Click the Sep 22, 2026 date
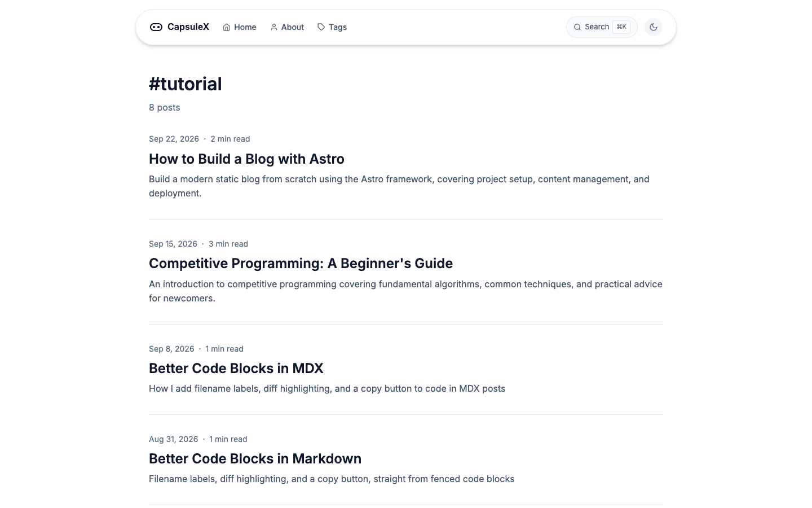Viewport: 812px width, 508px height. pos(174,139)
